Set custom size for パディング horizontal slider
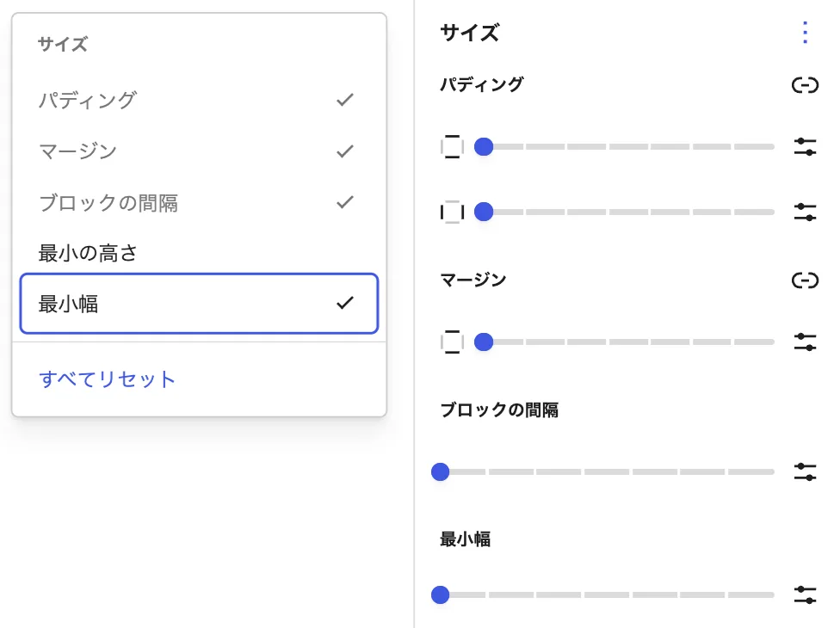The height and width of the screenshot is (628, 840). pyautogui.click(x=805, y=212)
